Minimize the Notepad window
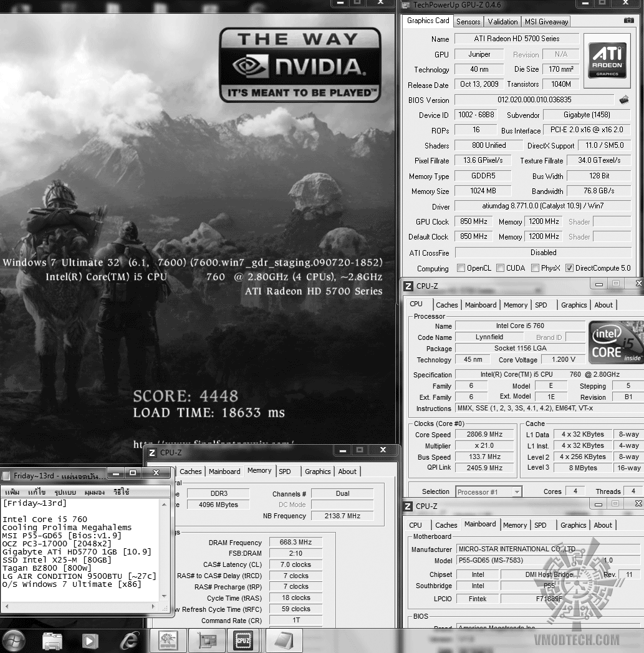The width and height of the screenshot is (644, 653). (116, 473)
